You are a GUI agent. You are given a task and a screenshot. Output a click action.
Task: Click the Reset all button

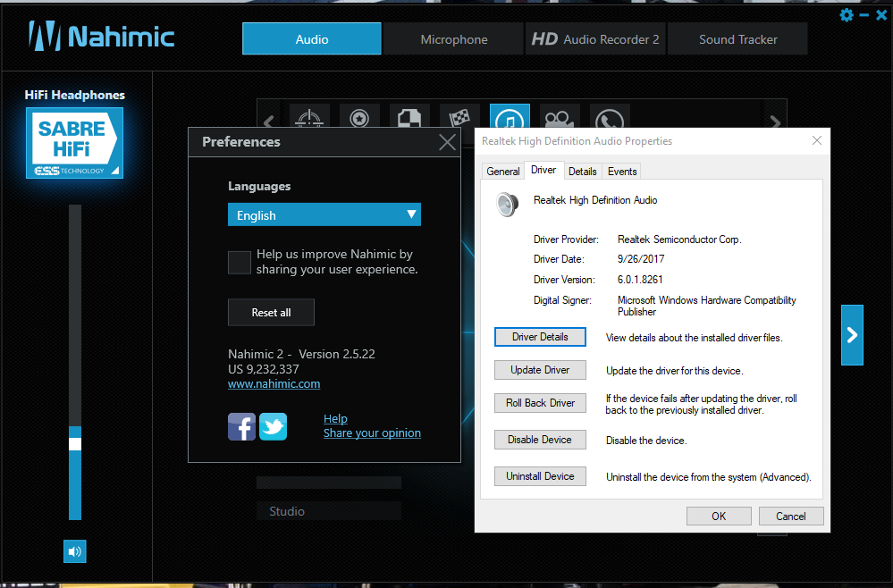(271, 313)
